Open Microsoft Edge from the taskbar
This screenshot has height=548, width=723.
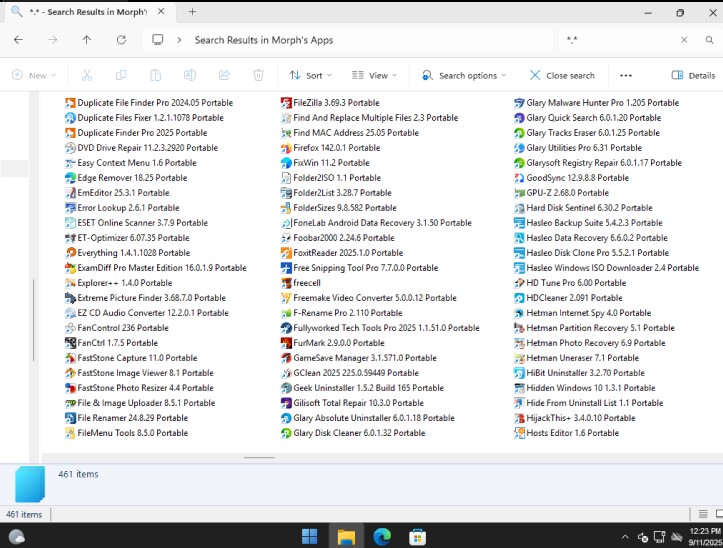(x=382, y=536)
